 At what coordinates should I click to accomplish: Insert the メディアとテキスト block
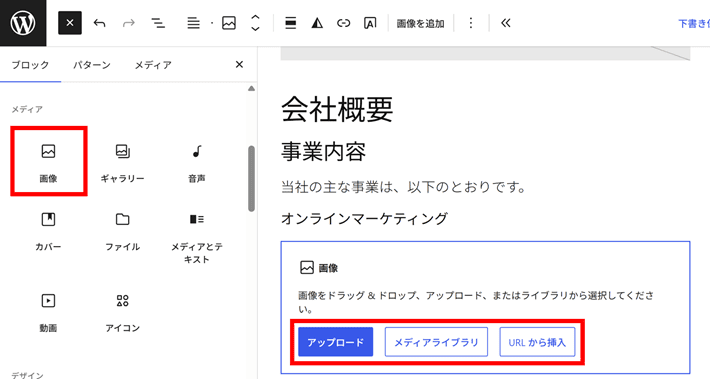(x=197, y=238)
